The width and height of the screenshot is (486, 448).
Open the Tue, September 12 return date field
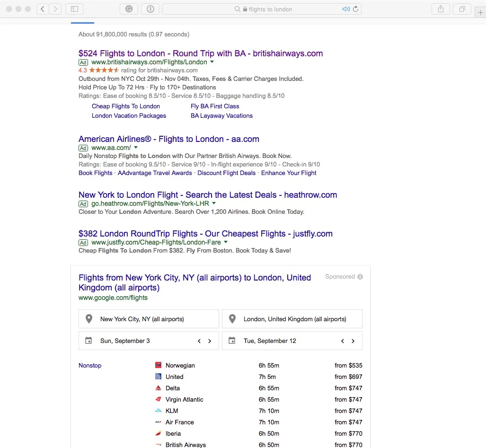tap(292, 341)
